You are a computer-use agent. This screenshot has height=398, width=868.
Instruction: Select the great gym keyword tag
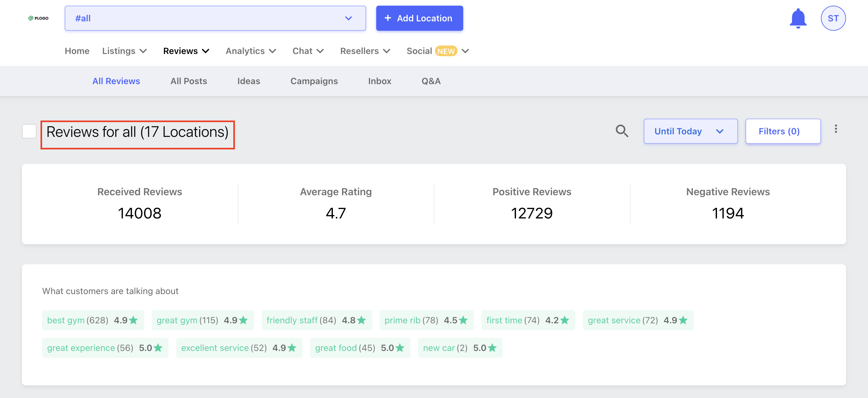(202, 320)
